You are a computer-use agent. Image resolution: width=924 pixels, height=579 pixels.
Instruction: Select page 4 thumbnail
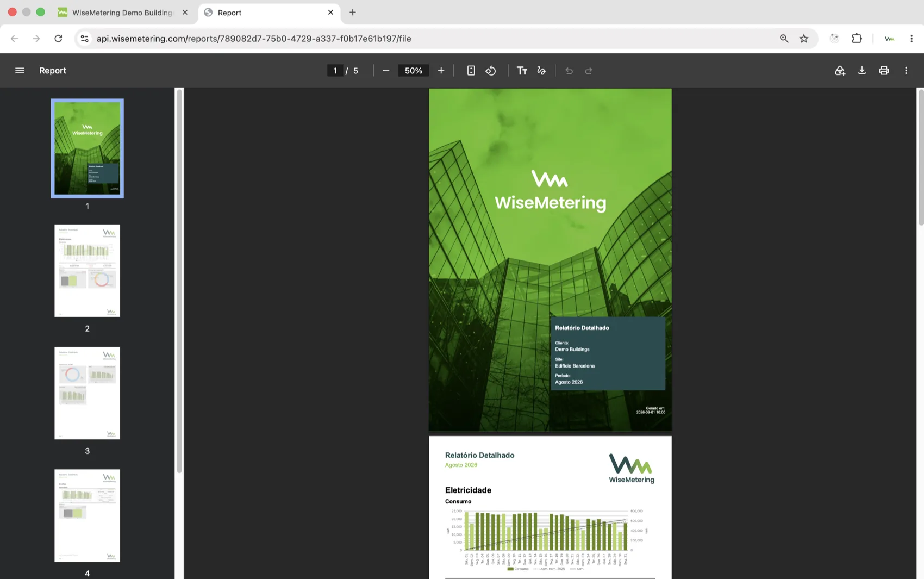(x=87, y=515)
